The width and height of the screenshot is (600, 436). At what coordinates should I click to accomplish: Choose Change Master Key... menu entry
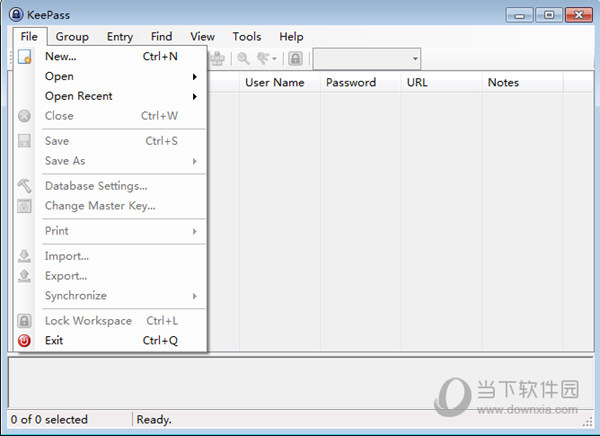point(111,206)
